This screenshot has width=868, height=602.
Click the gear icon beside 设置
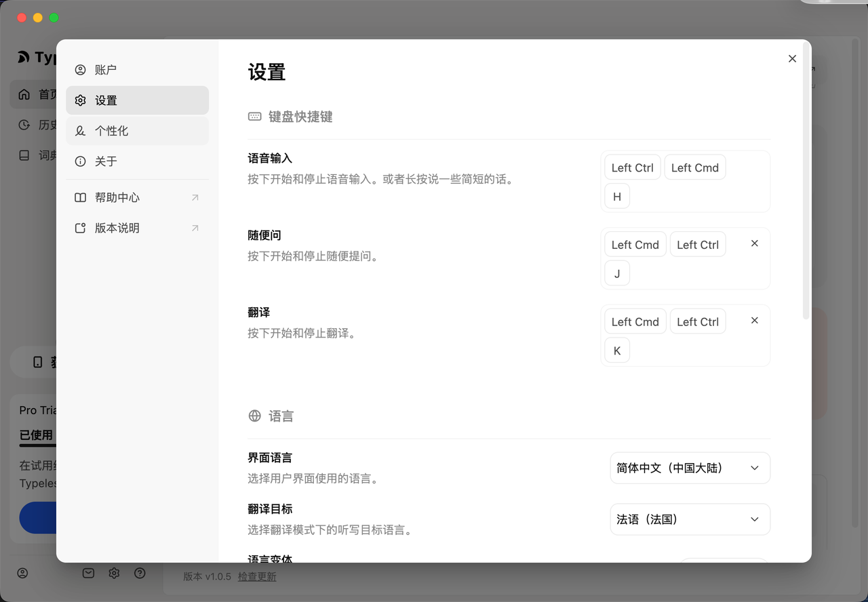[81, 100]
